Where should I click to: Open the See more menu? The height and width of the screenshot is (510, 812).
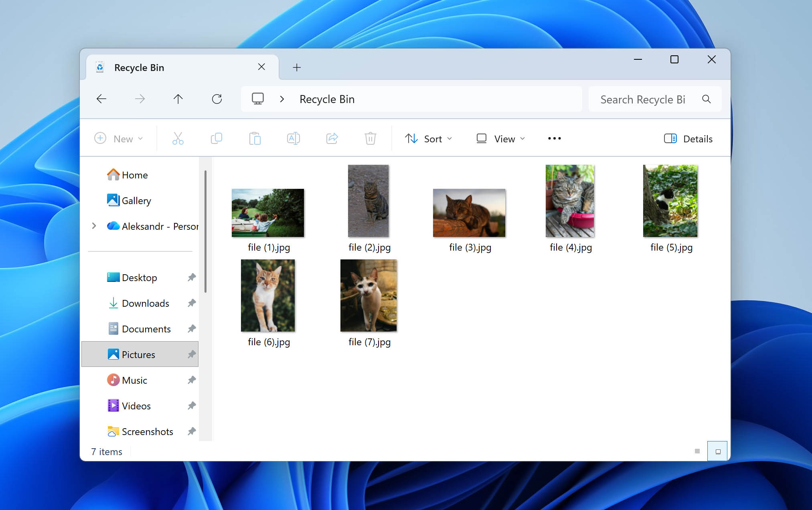[x=554, y=138]
